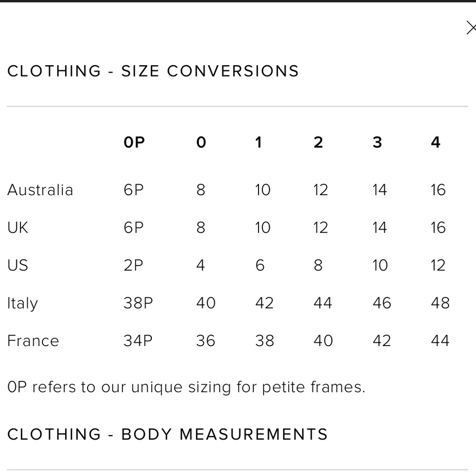Image resolution: width=476 pixels, height=476 pixels.
Task: Click the size 1 column header
Action: click(x=258, y=142)
